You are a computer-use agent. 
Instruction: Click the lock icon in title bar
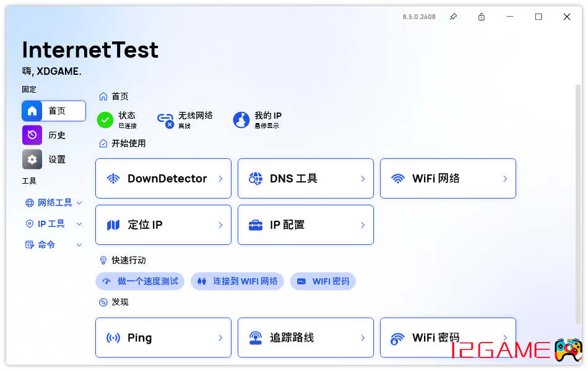pyautogui.click(x=482, y=17)
